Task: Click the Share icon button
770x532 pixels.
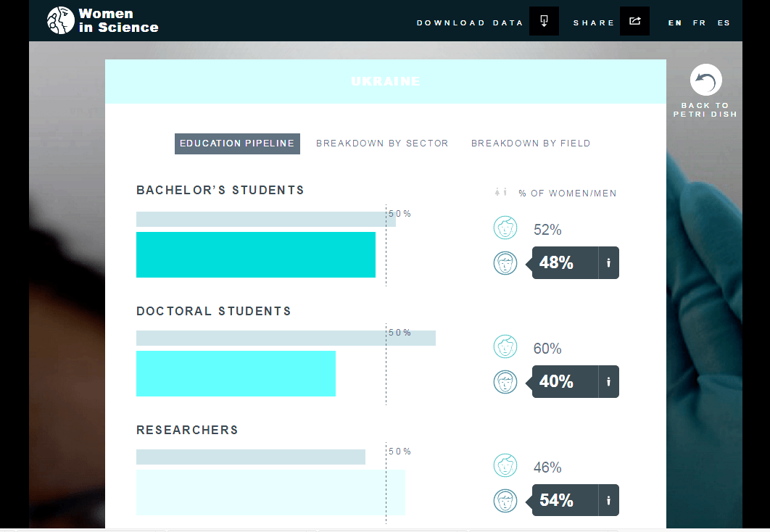Action: pos(634,21)
